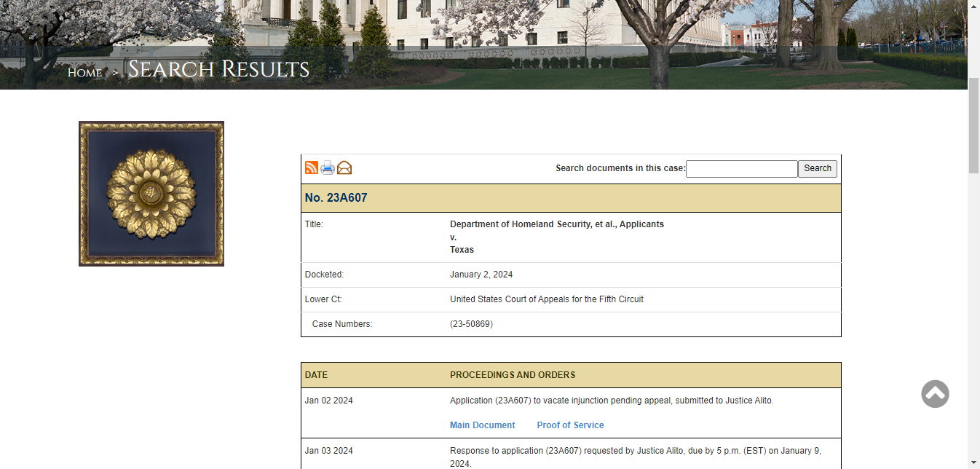Click the email envelope icon

[x=344, y=167]
